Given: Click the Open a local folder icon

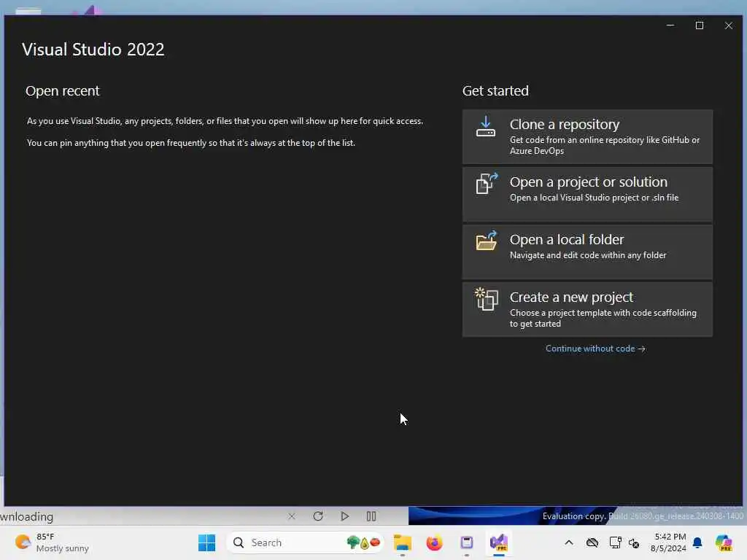Looking at the screenshot, I should (x=487, y=241).
